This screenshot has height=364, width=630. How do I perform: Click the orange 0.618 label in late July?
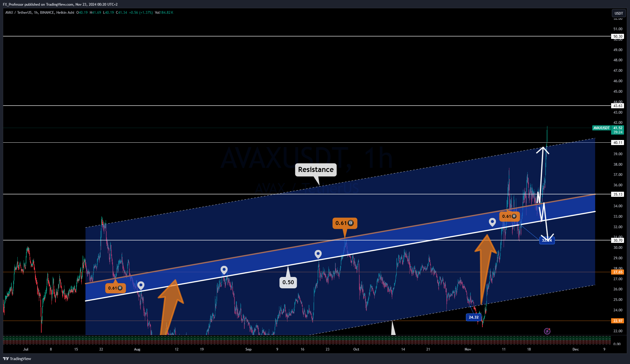coord(115,288)
